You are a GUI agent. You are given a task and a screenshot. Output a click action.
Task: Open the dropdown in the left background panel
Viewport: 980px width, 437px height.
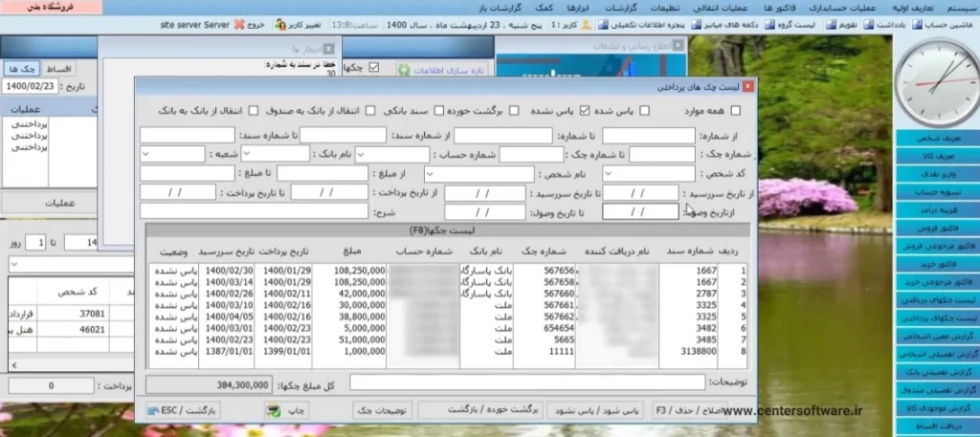(13, 265)
